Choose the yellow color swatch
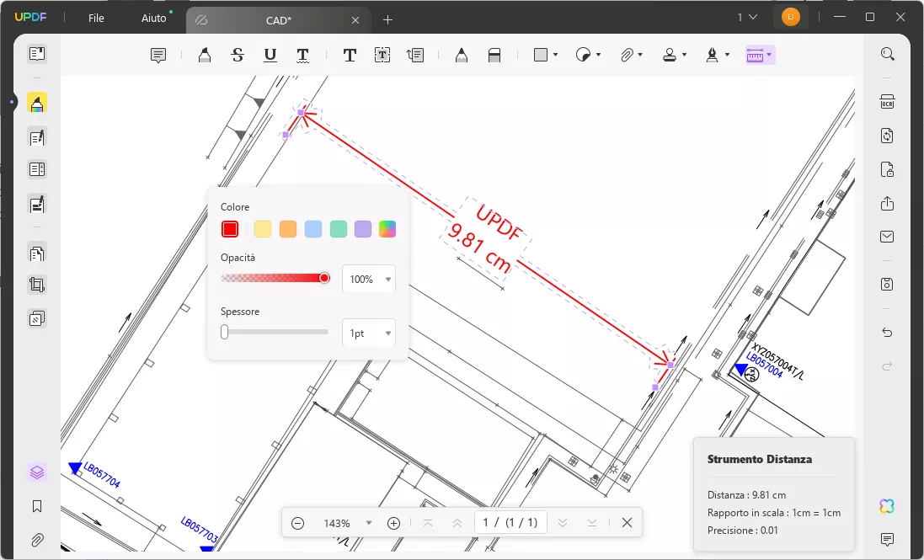Viewport: 924px width, 560px height. (x=262, y=229)
